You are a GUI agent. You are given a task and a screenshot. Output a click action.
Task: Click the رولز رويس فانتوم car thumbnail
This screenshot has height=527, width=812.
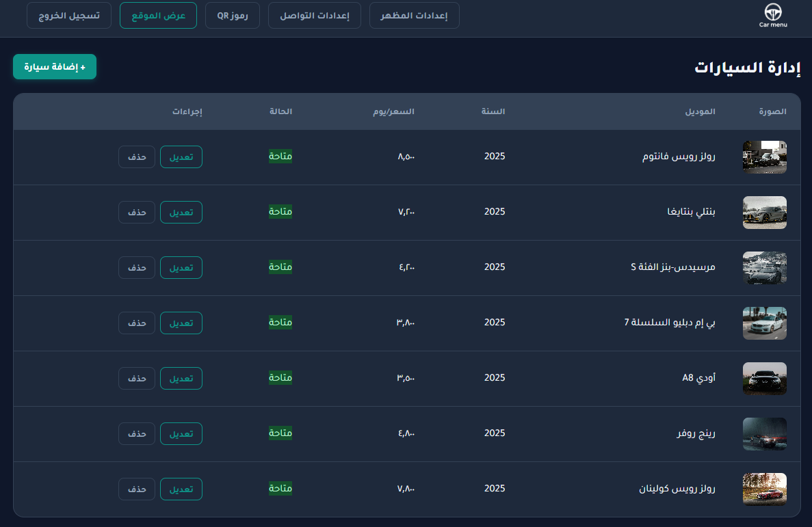pyautogui.click(x=764, y=157)
